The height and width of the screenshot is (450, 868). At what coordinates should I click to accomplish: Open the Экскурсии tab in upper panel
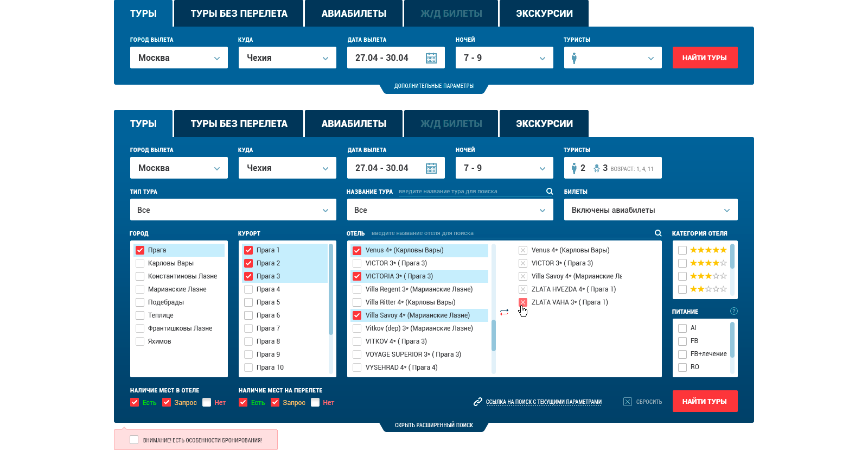pos(544,14)
